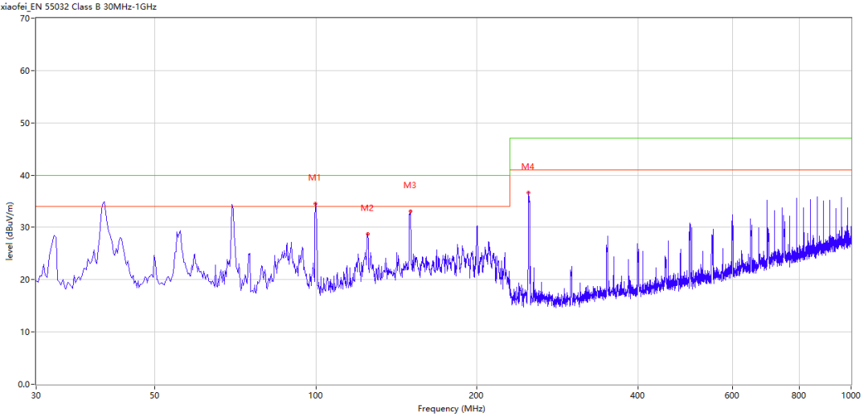868x417 pixels.
Task: Click the 30 value on level axis
Action: pos(24,227)
